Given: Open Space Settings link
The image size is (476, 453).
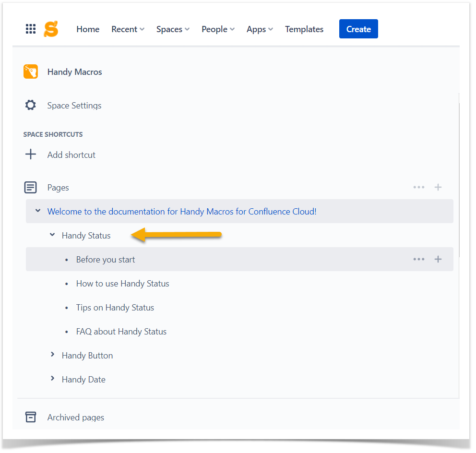Looking at the screenshot, I should click(x=74, y=106).
